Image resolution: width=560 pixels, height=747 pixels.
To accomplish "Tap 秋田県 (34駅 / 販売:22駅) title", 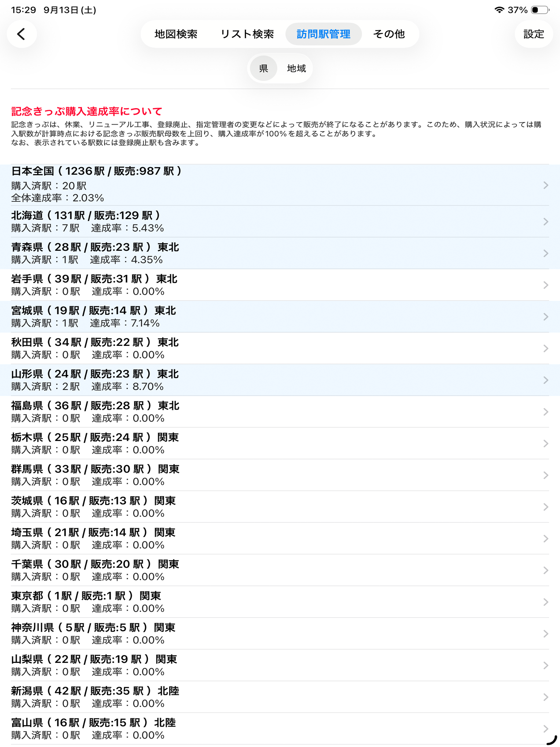I will 95,342.
